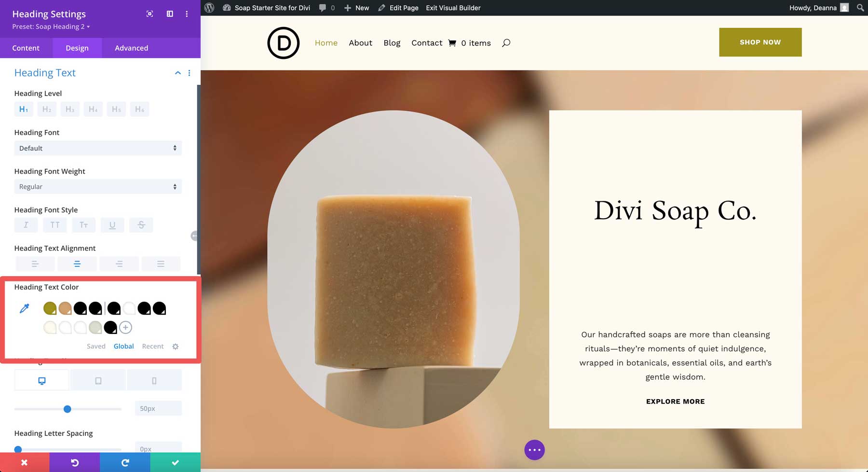Screen dimensions: 868x472
Task: Toggle strikethrough heading style
Action: pyautogui.click(x=141, y=225)
